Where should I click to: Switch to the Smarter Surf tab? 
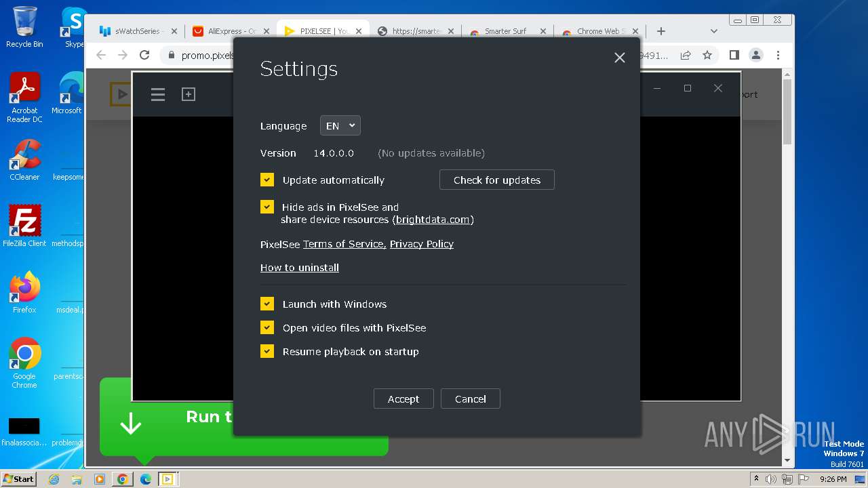(507, 31)
